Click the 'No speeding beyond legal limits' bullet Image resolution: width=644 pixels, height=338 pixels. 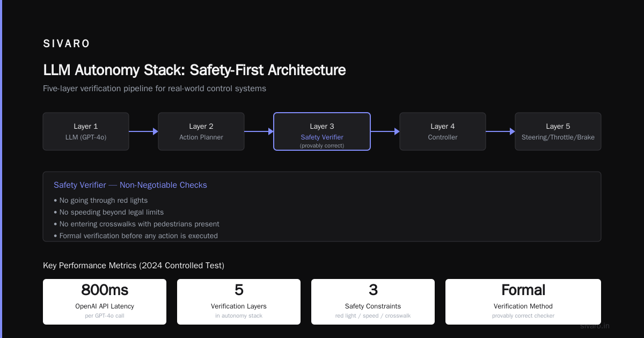[108, 212]
